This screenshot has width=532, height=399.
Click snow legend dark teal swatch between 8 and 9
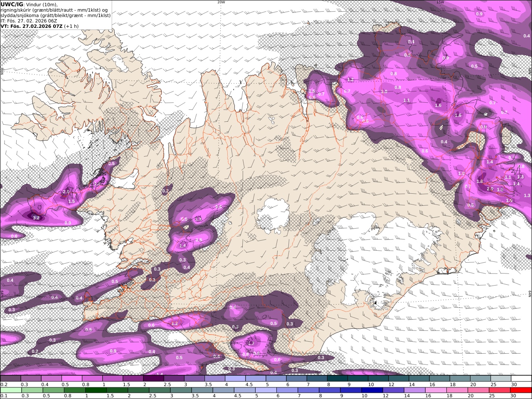coord(337,379)
